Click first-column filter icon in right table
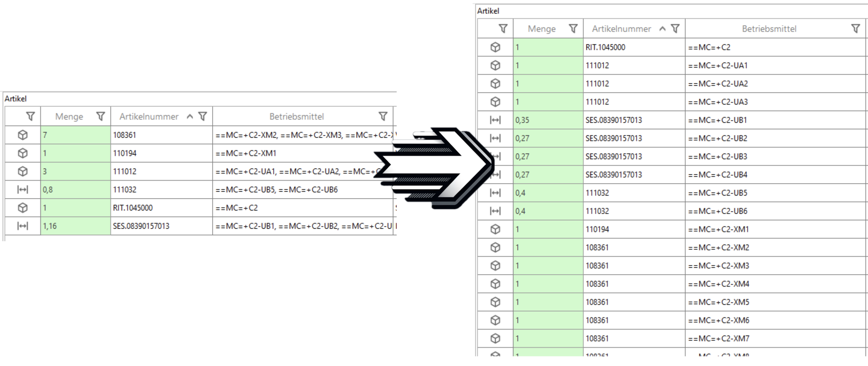This screenshot has height=366, width=868. (x=503, y=29)
